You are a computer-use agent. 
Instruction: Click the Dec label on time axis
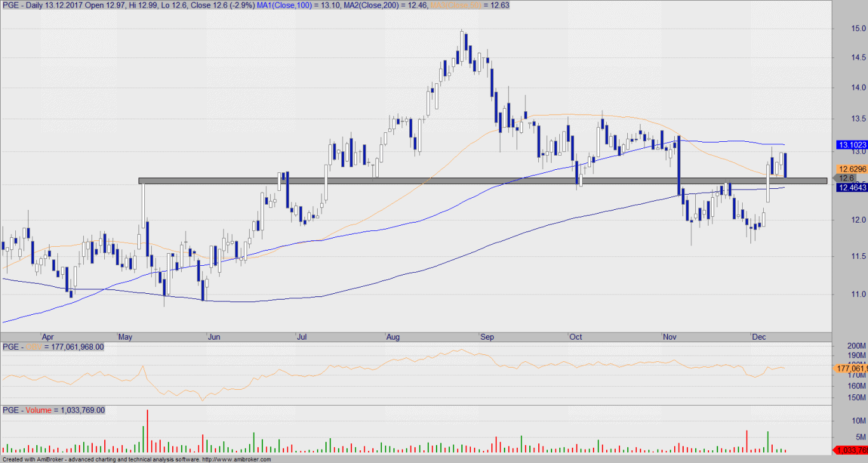click(x=759, y=337)
